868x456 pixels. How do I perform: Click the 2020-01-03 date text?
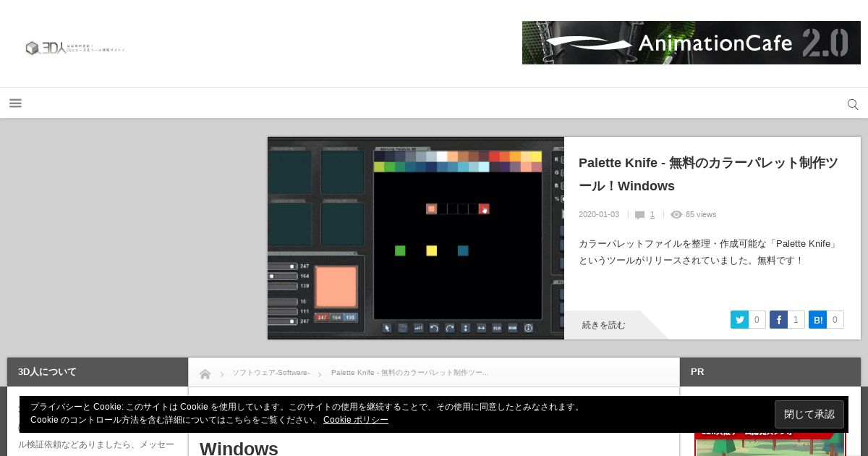599,214
